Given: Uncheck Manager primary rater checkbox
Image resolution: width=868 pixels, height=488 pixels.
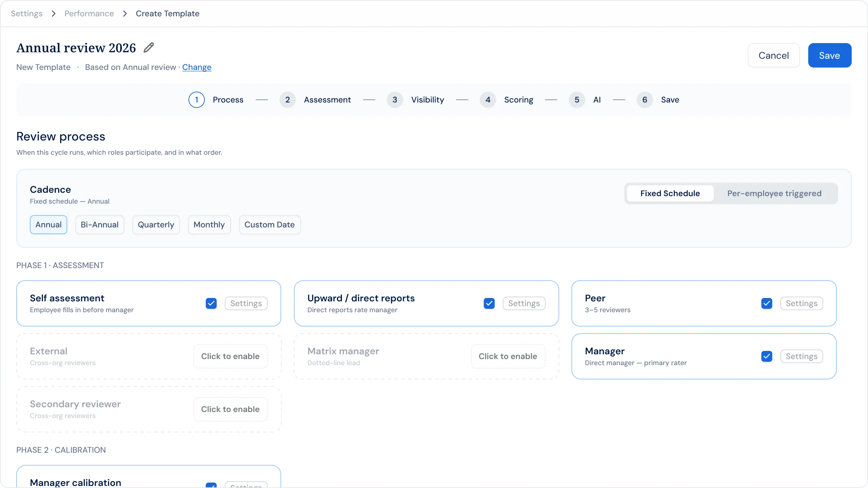Looking at the screenshot, I should [767, 356].
